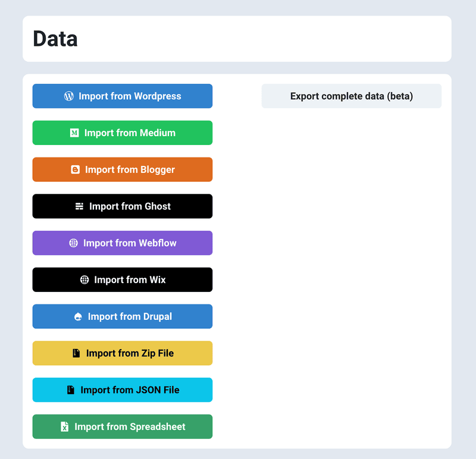This screenshot has height=459, width=476.
Task: Pick Import from Drupal
Action: (130, 317)
